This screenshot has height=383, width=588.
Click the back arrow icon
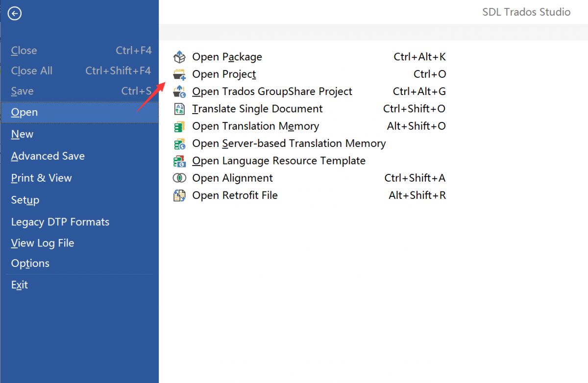click(x=15, y=14)
